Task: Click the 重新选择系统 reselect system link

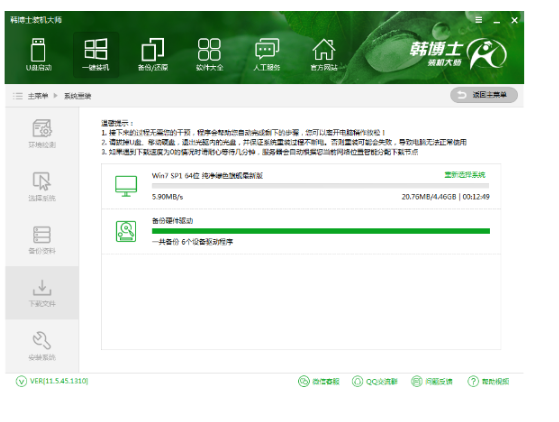Action: click(465, 175)
